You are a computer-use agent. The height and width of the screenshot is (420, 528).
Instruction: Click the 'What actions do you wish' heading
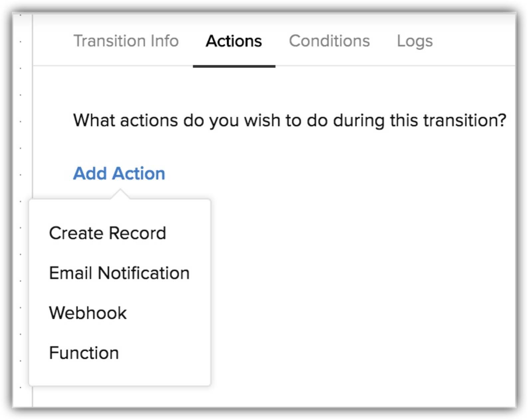pyautogui.click(x=289, y=120)
